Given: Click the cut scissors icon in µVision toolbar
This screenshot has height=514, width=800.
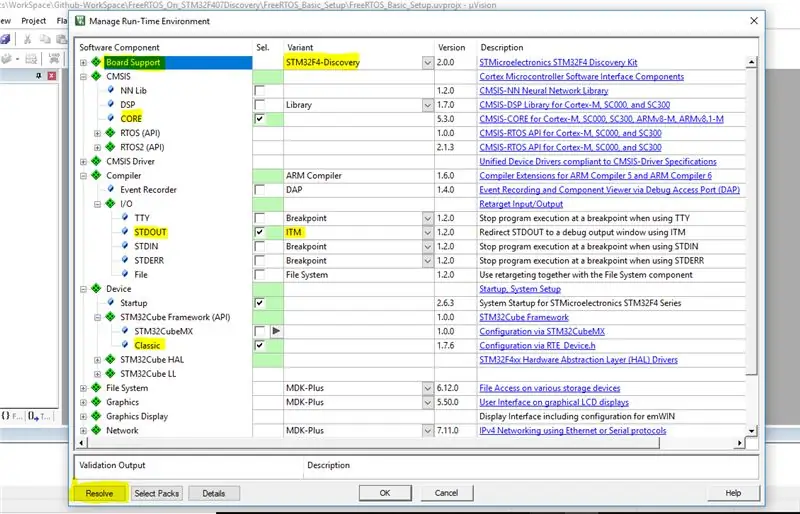Looking at the screenshot, I should point(28,39).
